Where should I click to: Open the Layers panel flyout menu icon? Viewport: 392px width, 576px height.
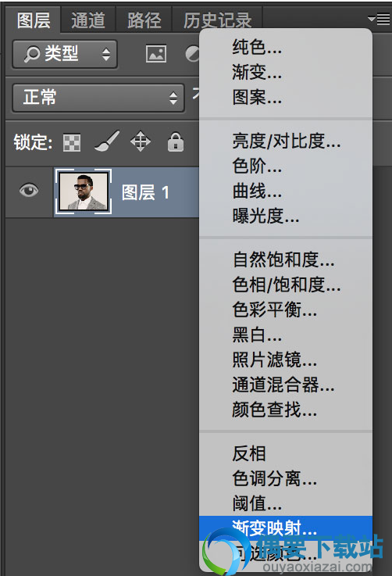tap(379, 19)
